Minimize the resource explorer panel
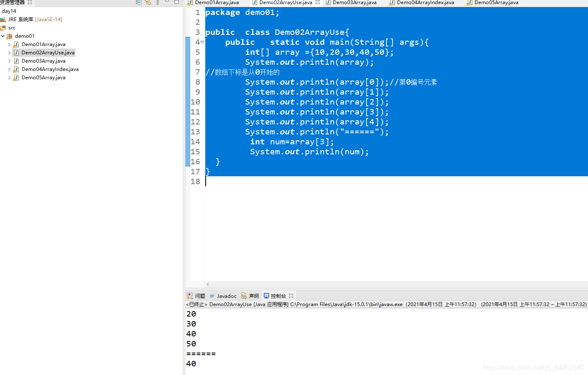Viewport: 588px width, 375px height. pos(167,2)
